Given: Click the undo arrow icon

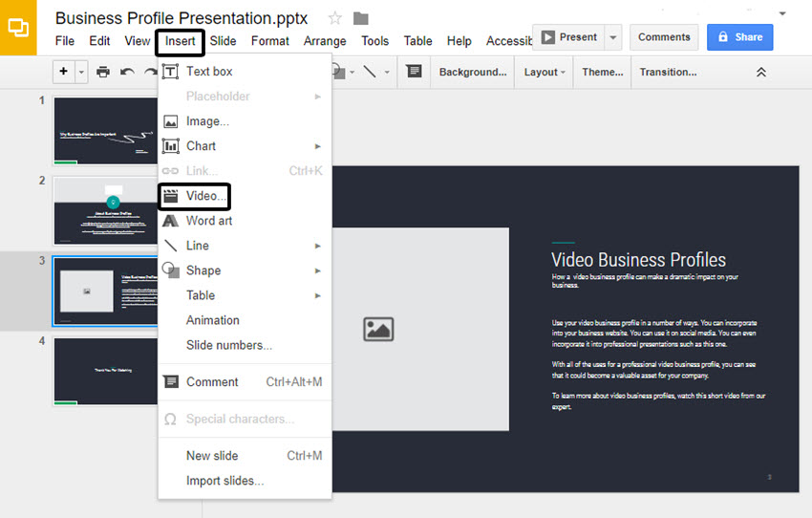Looking at the screenshot, I should click(x=127, y=72).
